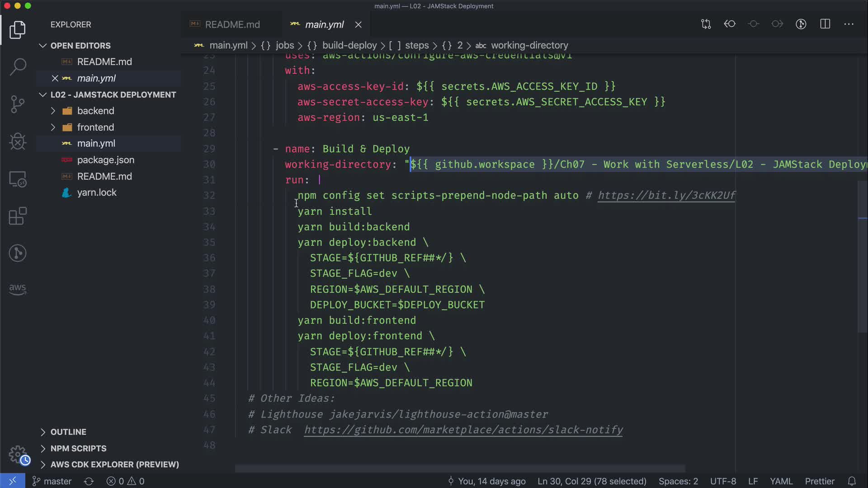Close the main.yml editor tab
The height and width of the screenshot is (488, 868).
[x=358, y=24]
